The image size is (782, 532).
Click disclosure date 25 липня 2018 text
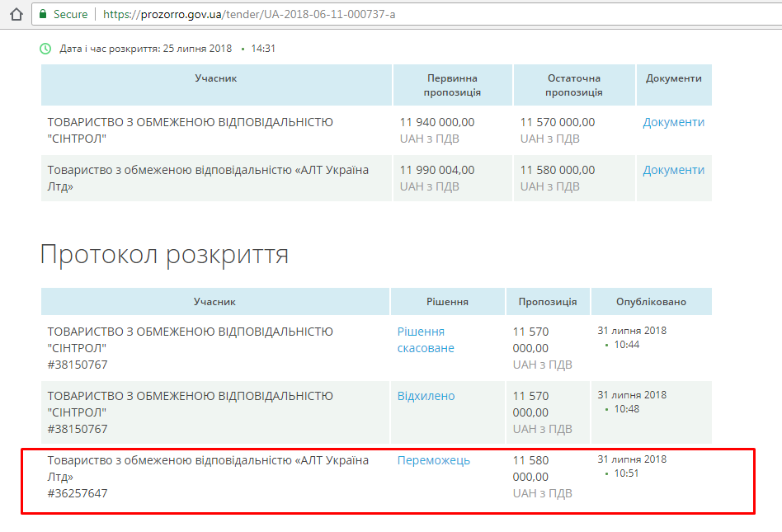click(x=197, y=49)
